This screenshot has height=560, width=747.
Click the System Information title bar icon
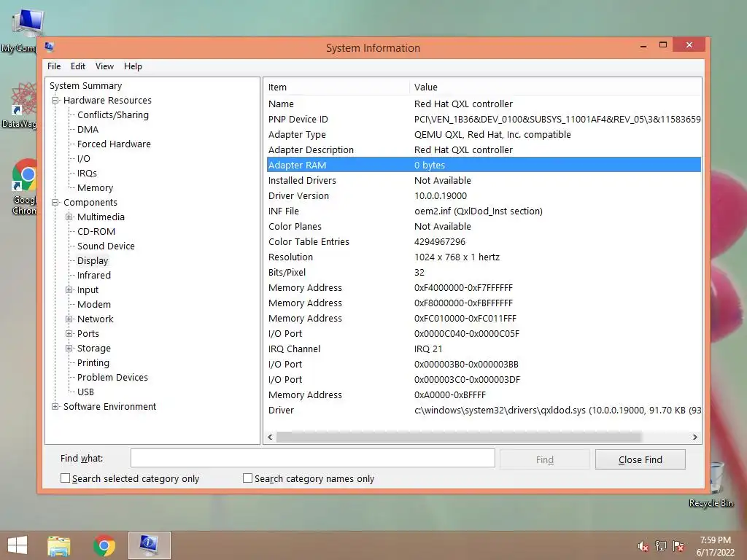tap(49, 47)
